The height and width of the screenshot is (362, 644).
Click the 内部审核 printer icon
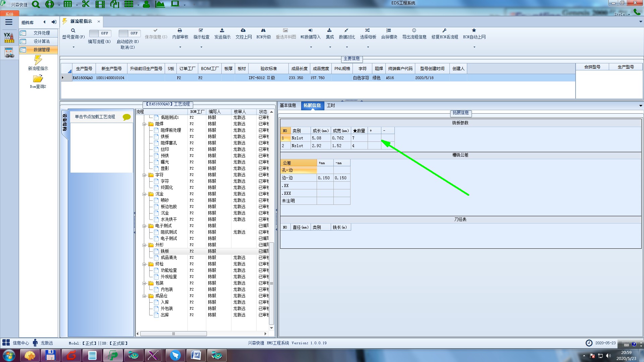[x=180, y=31]
